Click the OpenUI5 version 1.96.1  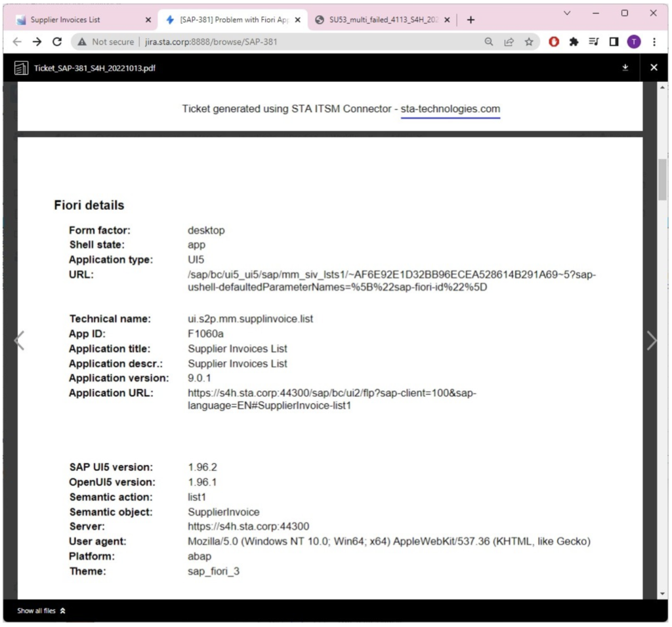coord(202,482)
